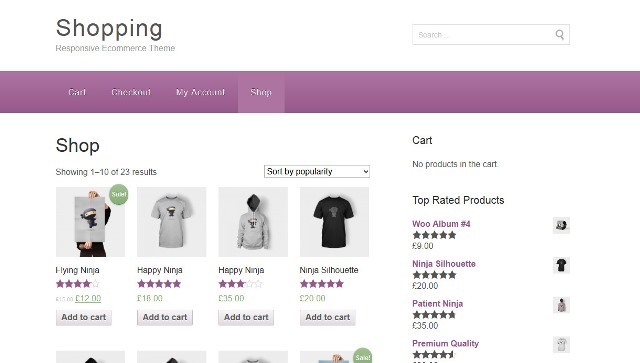Add £35.00 Happy Ninja hoodie to cart
The image size is (640, 363).
point(246,317)
